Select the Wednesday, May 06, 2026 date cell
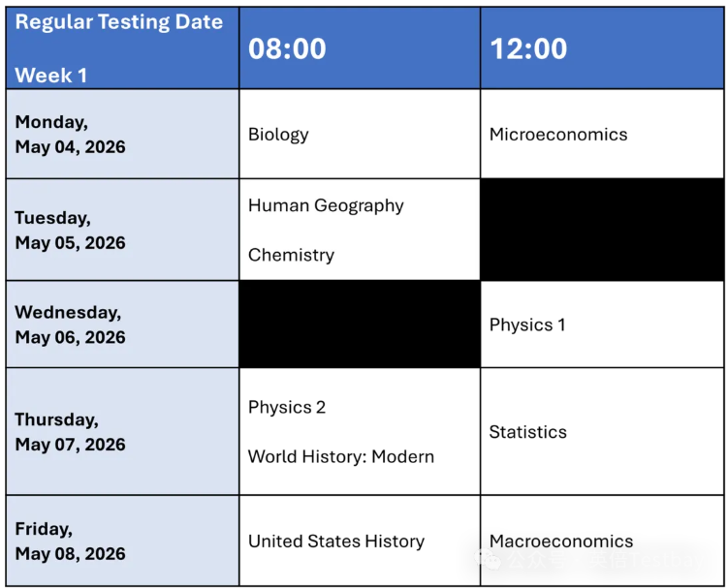 pos(71,325)
